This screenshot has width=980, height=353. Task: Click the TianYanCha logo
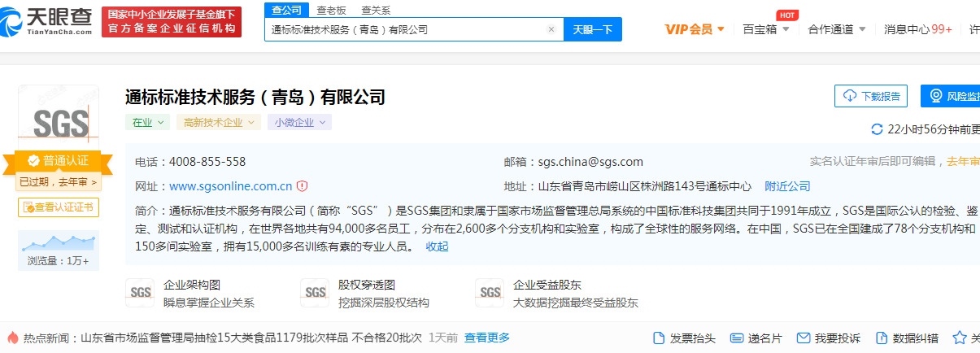click(x=46, y=22)
